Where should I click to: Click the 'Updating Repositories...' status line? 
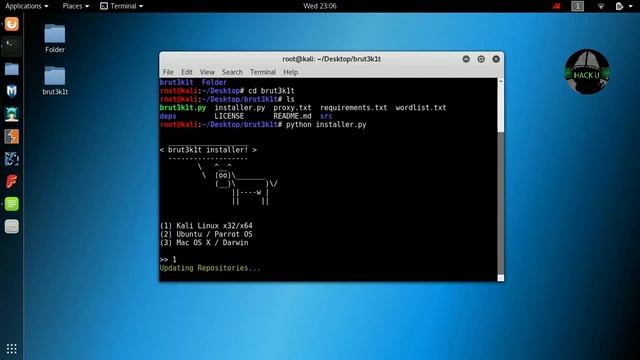coord(210,268)
